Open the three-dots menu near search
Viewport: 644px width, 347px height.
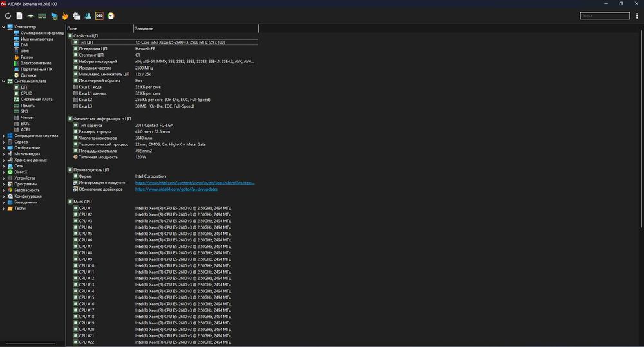click(x=637, y=15)
